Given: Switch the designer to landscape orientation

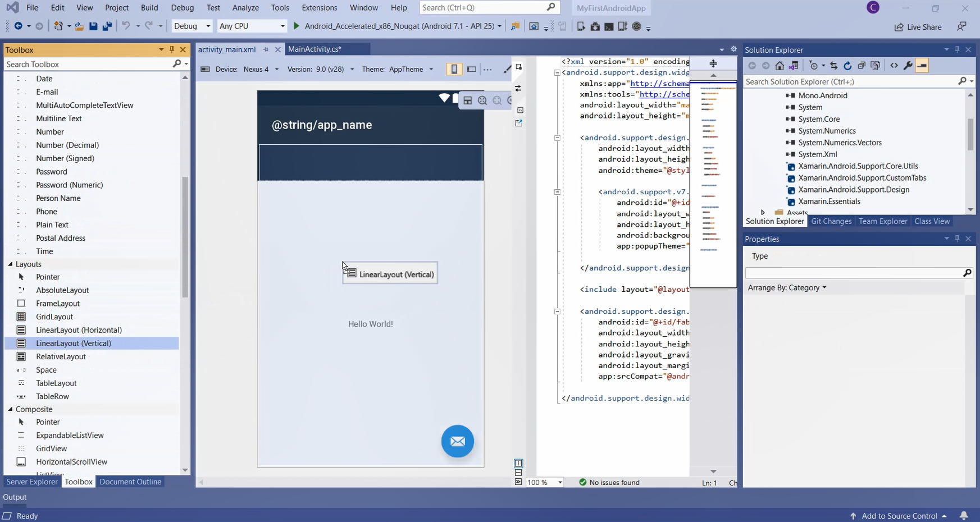Looking at the screenshot, I should click(472, 69).
